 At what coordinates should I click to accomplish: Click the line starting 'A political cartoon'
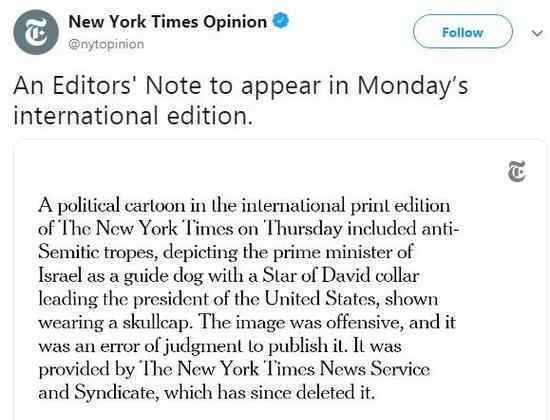(244, 205)
